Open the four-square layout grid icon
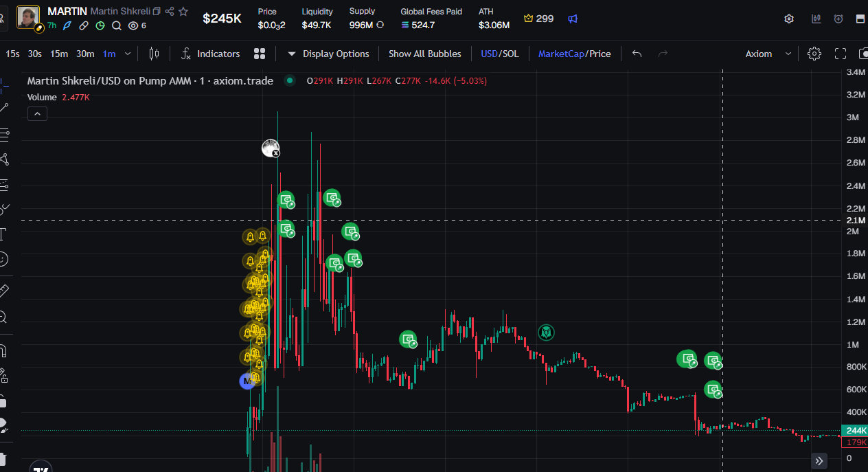Image resolution: width=868 pixels, height=472 pixels. (260, 54)
